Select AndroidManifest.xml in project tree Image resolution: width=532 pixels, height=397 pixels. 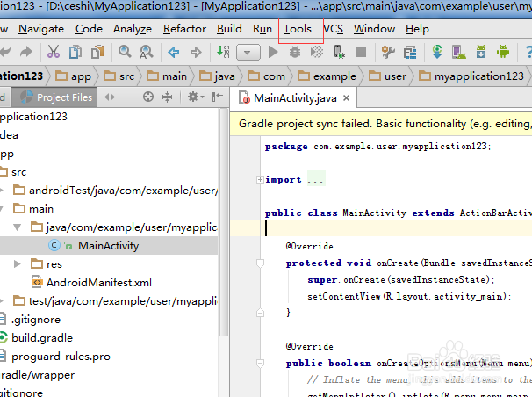tap(91, 282)
